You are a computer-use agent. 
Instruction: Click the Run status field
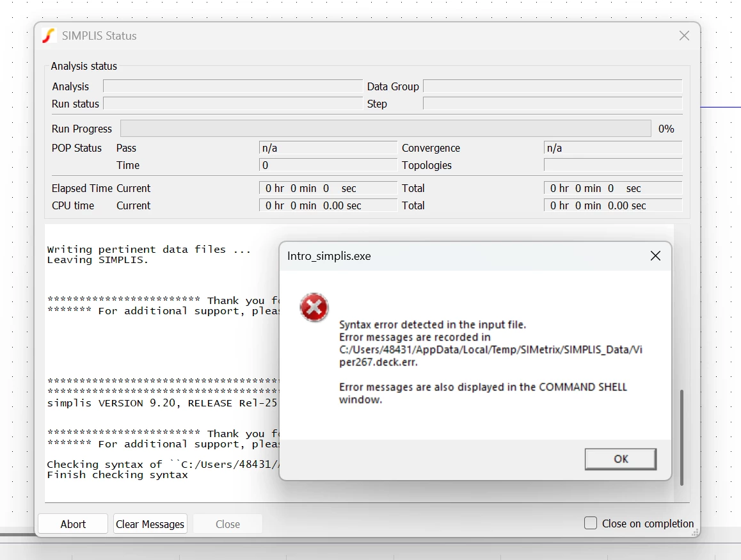point(232,104)
